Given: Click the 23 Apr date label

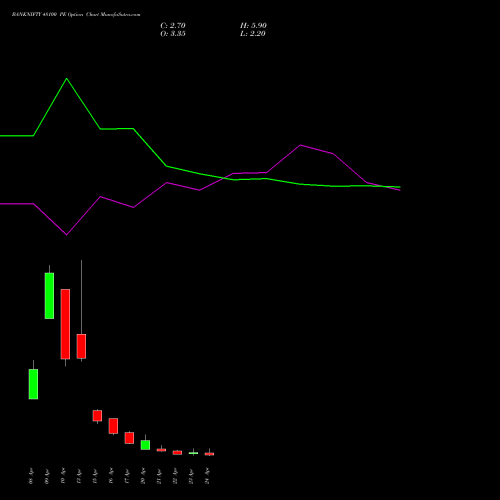Looking at the screenshot, I should (x=191, y=476).
